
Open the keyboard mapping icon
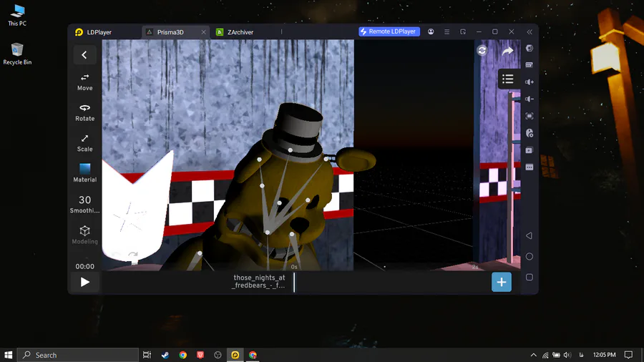click(x=530, y=65)
